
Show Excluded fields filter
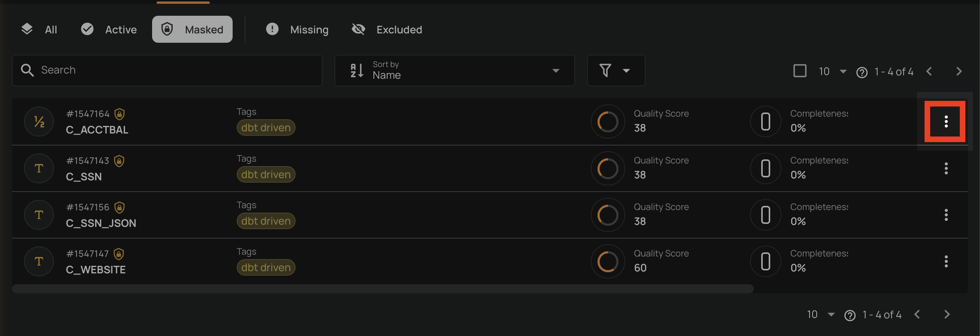pos(387,29)
